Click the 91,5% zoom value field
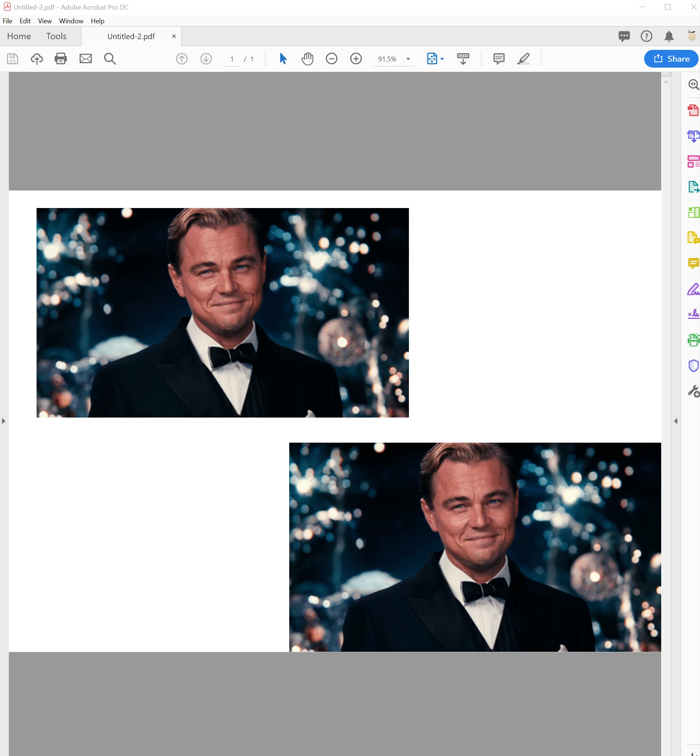This screenshot has width=700, height=756. click(x=387, y=59)
